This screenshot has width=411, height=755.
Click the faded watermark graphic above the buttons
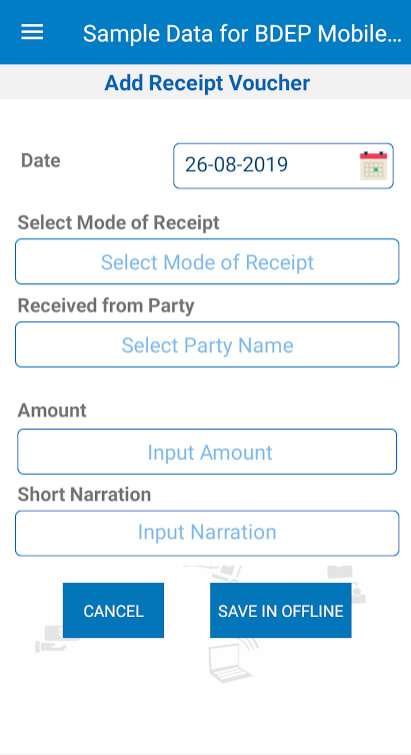[212, 573]
